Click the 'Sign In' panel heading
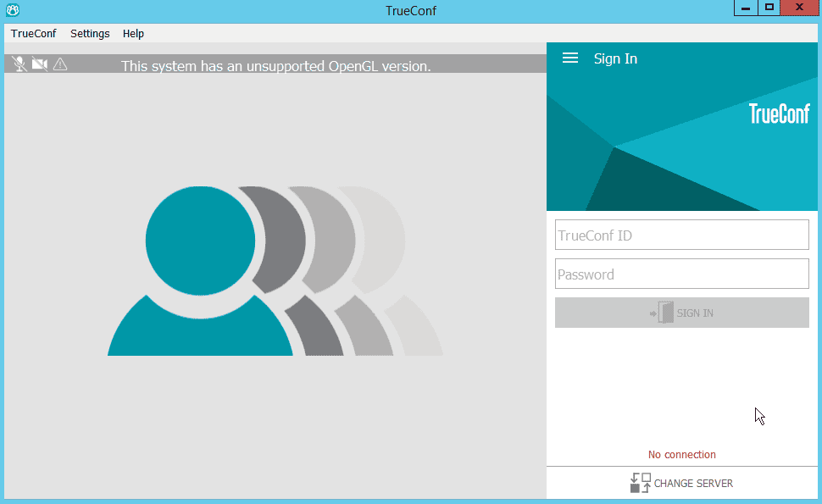The width and height of the screenshot is (822, 504). point(615,58)
